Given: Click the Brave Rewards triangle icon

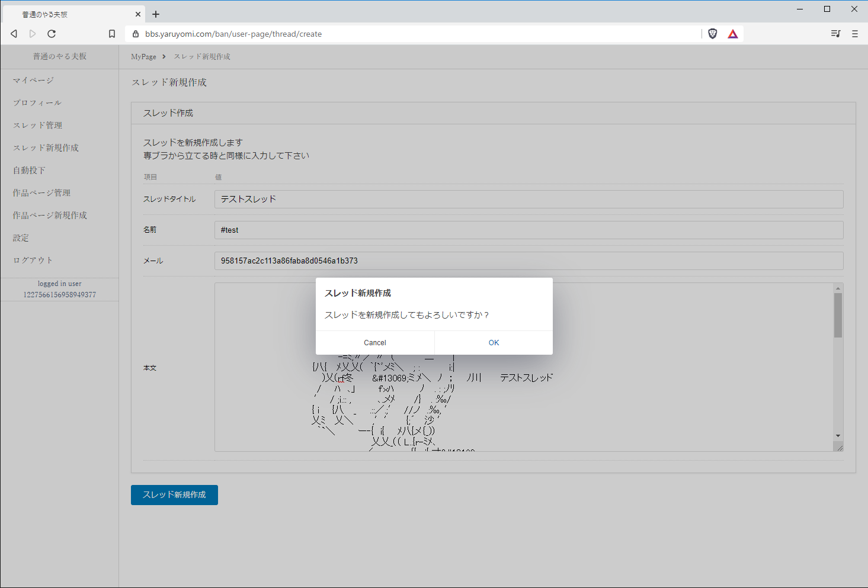Looking at the screenshot, I should tap(733, 34).
